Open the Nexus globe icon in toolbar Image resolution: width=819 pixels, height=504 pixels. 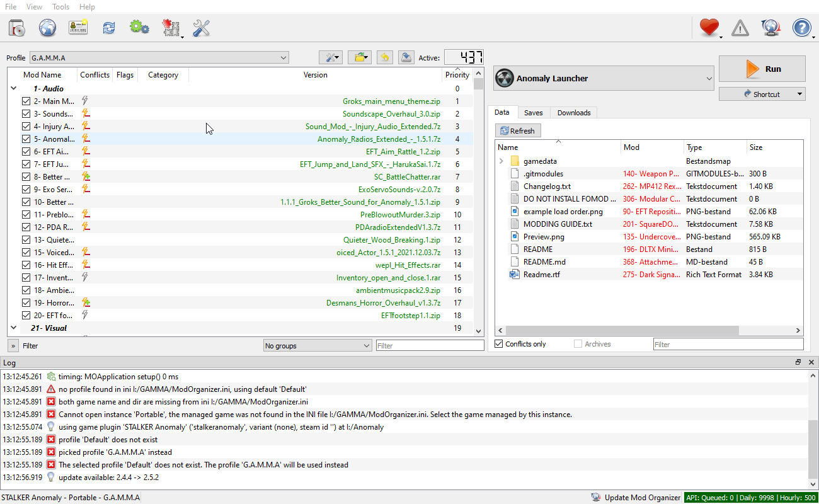48,28
